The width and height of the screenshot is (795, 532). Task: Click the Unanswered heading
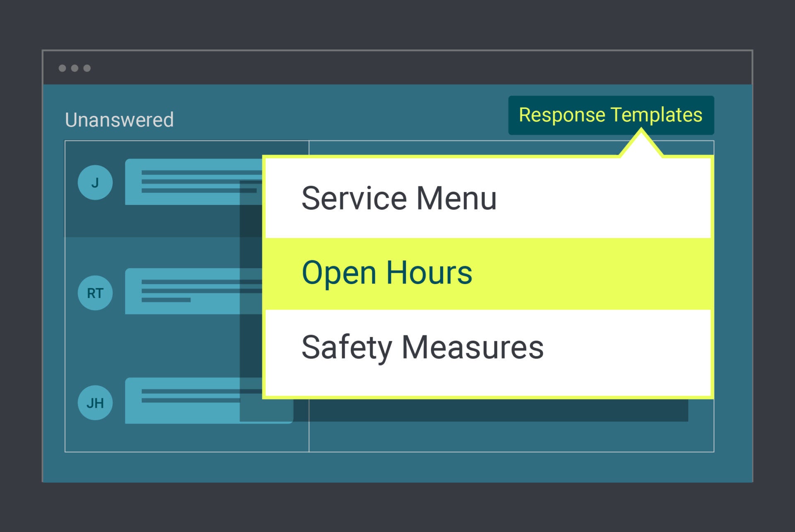click(x=119, y=120)
